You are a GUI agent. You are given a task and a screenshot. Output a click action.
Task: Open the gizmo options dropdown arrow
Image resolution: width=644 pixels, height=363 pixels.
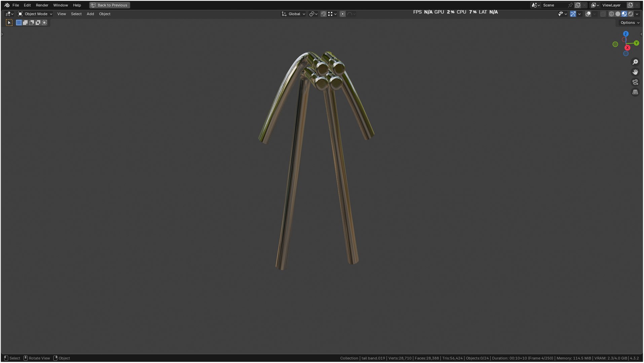pos(579,14)
